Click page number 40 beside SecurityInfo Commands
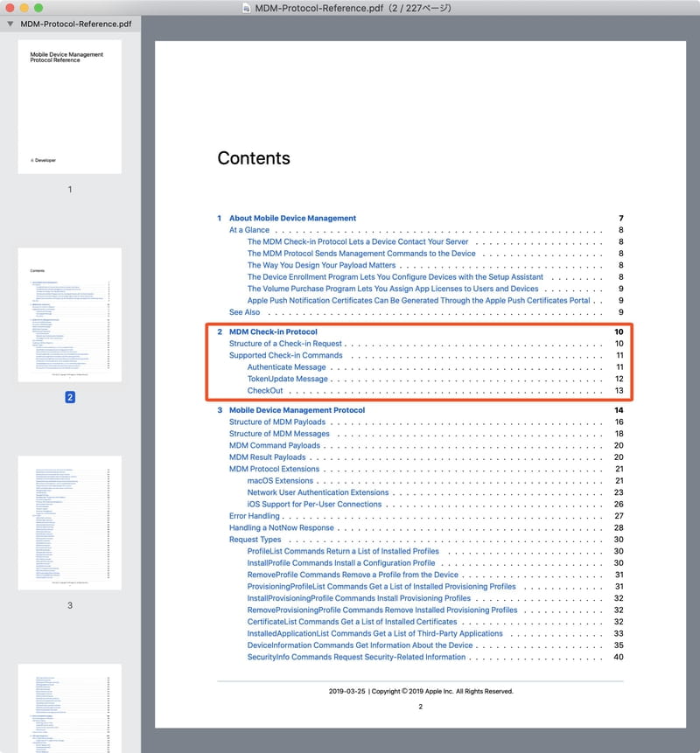The image size is (700, 753). [619, 658]
